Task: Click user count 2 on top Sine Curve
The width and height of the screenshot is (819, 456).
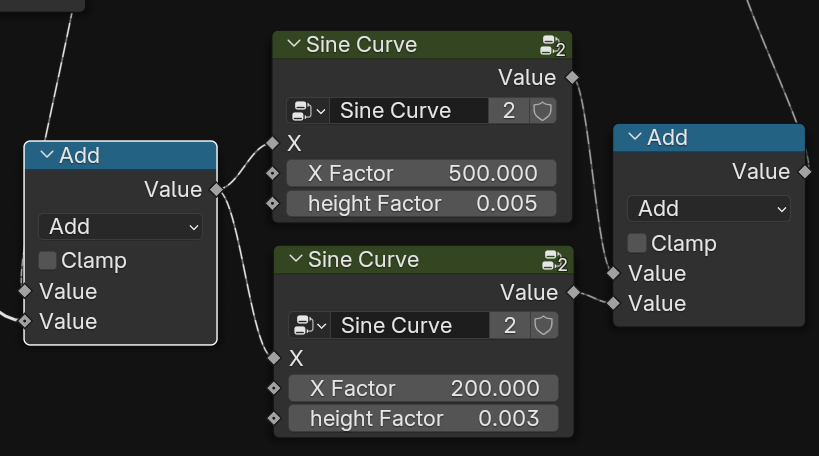Action: click(509, 111)
